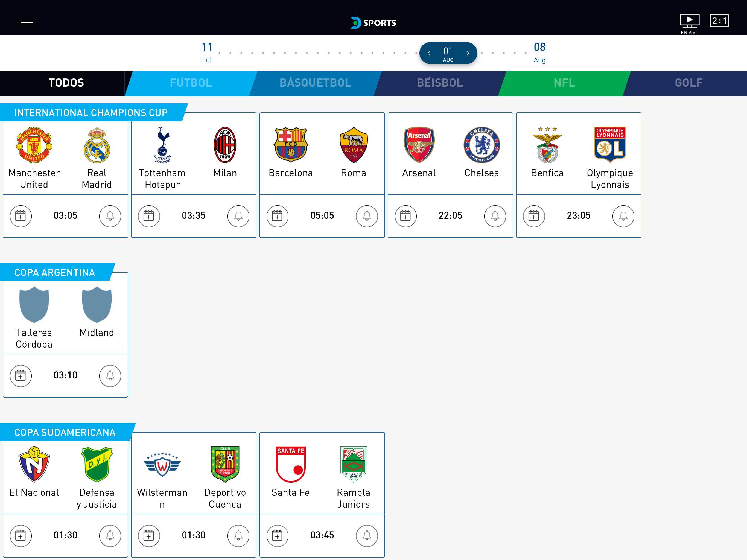
Task: Toggle alert bell for Manchester United match
Action: point(110,216)
